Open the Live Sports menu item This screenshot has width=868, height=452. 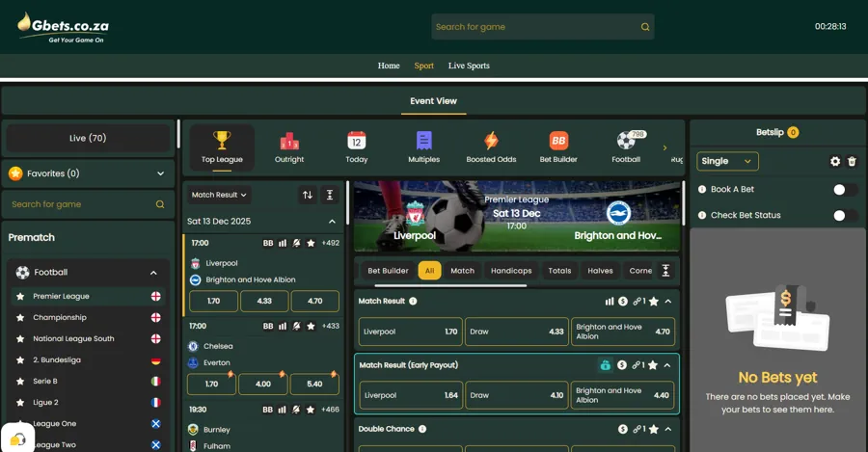pyautogui.click(x=469, y=66)
